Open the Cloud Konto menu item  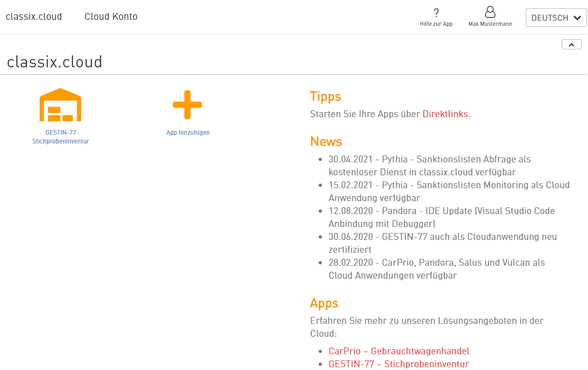(x=111, y=17)
